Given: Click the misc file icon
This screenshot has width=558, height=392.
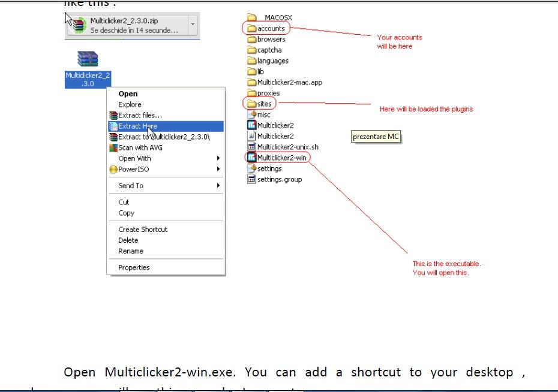Looking at the screenshot, I should (x=251, y=114).
